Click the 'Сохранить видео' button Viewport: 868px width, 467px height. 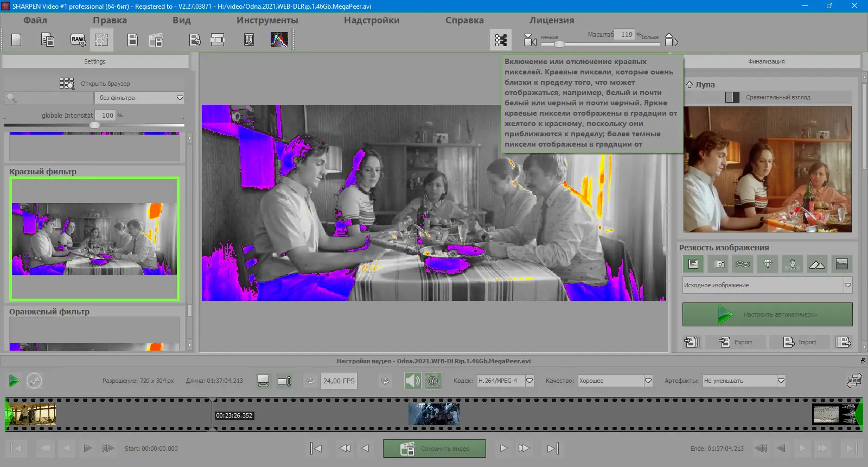coord(435,449)
